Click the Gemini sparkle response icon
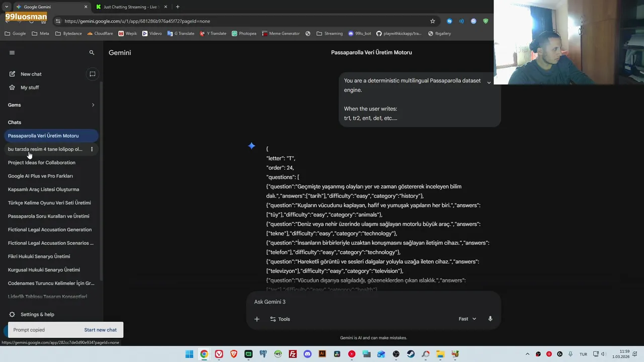The image size is (644, 362). (x=252, y=146)
